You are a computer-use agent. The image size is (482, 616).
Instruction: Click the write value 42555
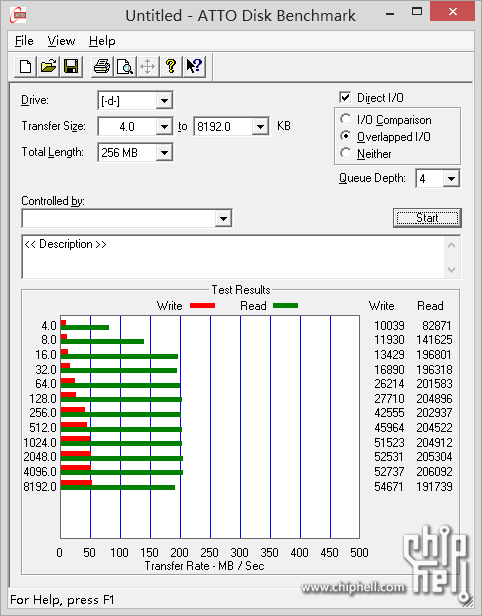[389, 413]
